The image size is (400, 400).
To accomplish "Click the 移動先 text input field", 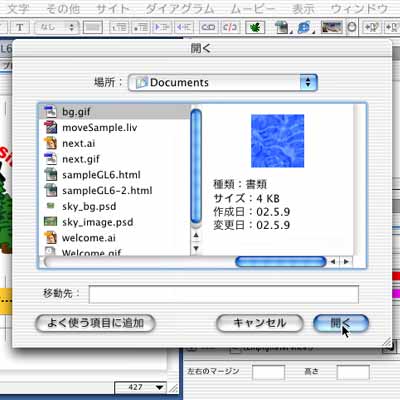I will [x=224, y=294].
